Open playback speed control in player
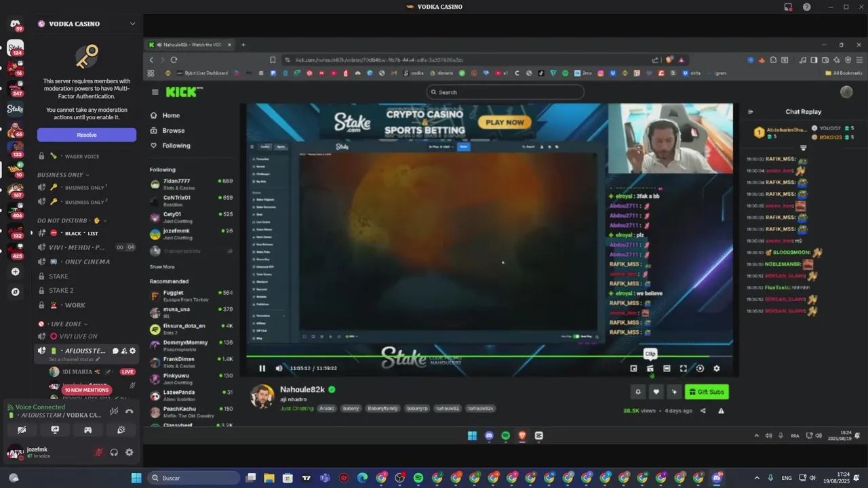 [x=700, y=369]
